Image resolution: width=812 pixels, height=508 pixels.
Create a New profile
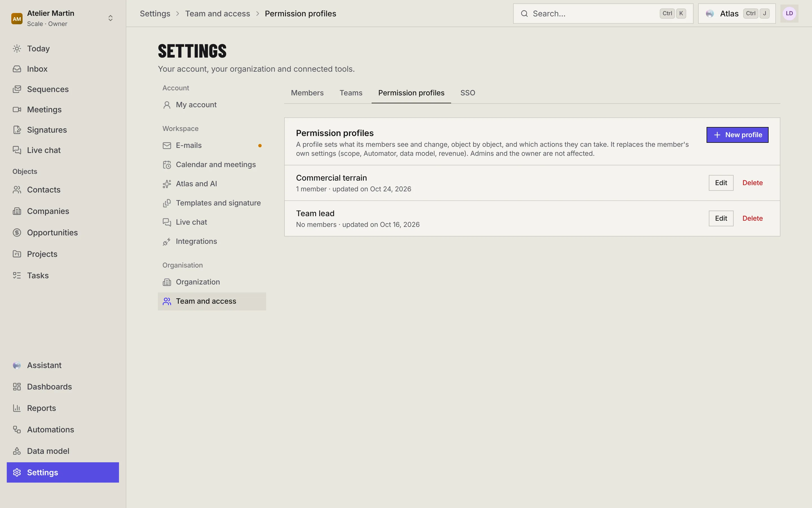point(737,135)
